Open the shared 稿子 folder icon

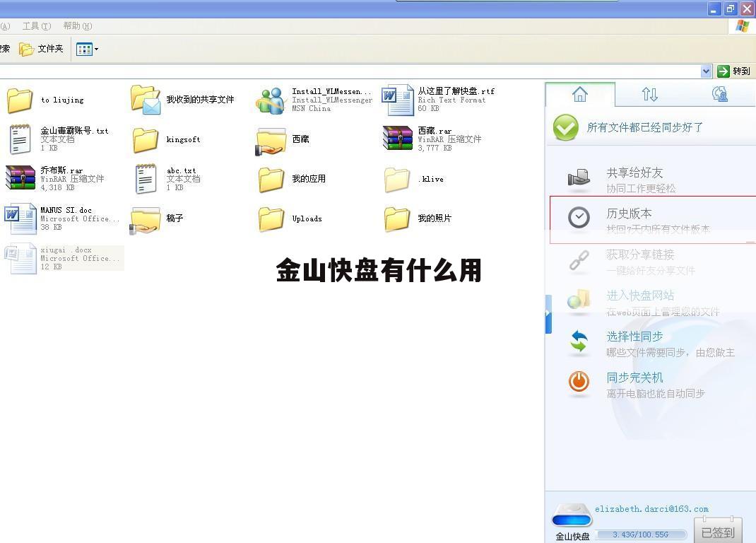click(145, 220)
